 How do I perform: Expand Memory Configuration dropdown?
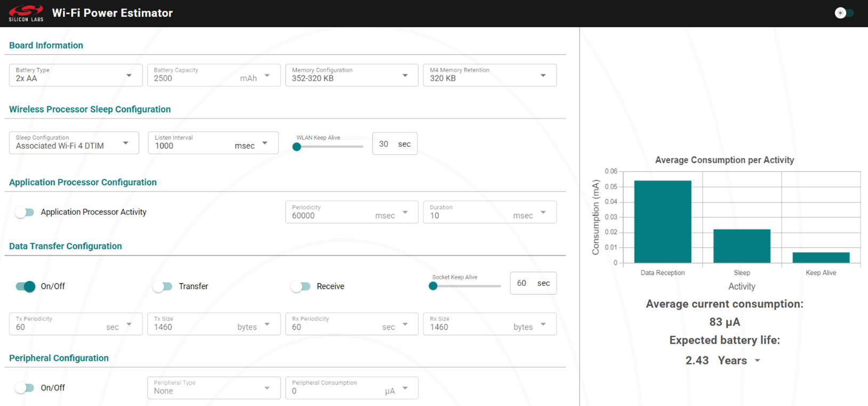351,75
